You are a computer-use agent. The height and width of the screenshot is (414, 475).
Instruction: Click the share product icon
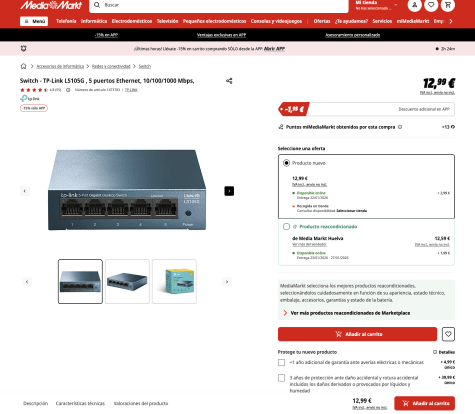(x=229, y=81)
